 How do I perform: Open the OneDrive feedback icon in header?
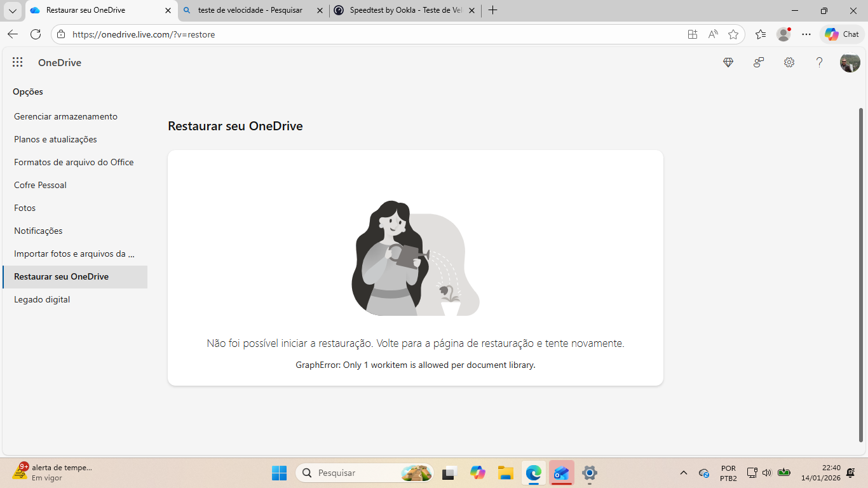click(x=759, y=62)
